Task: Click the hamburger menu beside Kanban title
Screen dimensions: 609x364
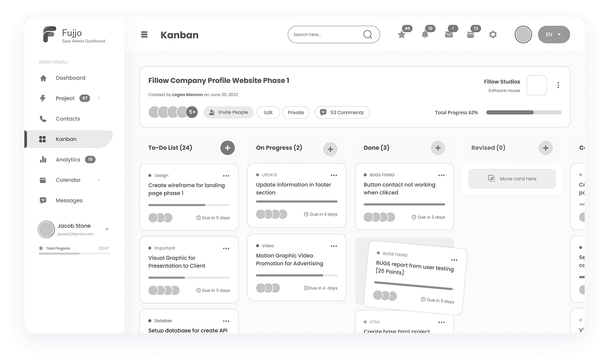Action: (144, 34)
